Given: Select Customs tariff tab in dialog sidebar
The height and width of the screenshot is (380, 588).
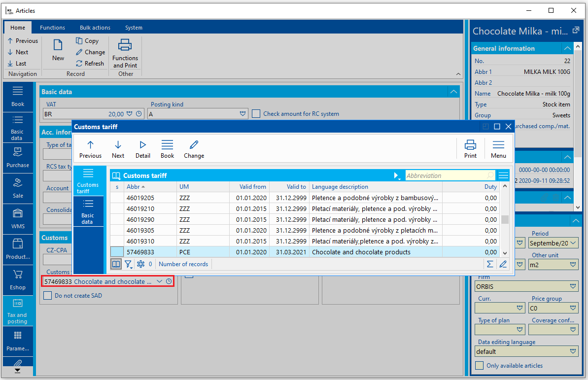Looking at the screenshot, I should 88,181.
